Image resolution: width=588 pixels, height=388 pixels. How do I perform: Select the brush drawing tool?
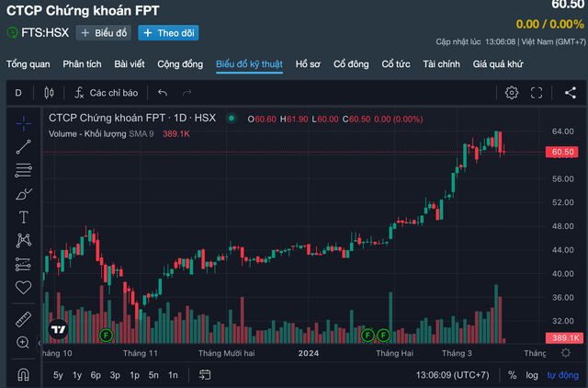24,193
